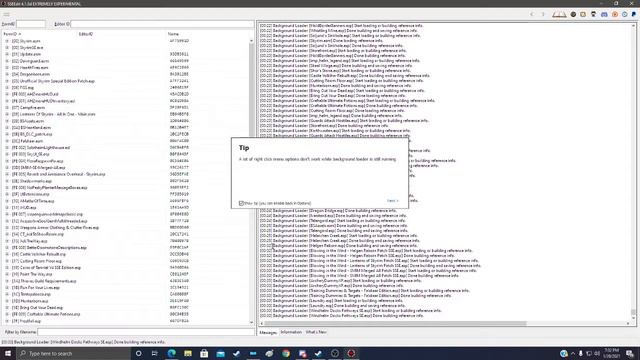Open the xEdit help book icon
Viewport: 640px width, 360px height.
559,14
